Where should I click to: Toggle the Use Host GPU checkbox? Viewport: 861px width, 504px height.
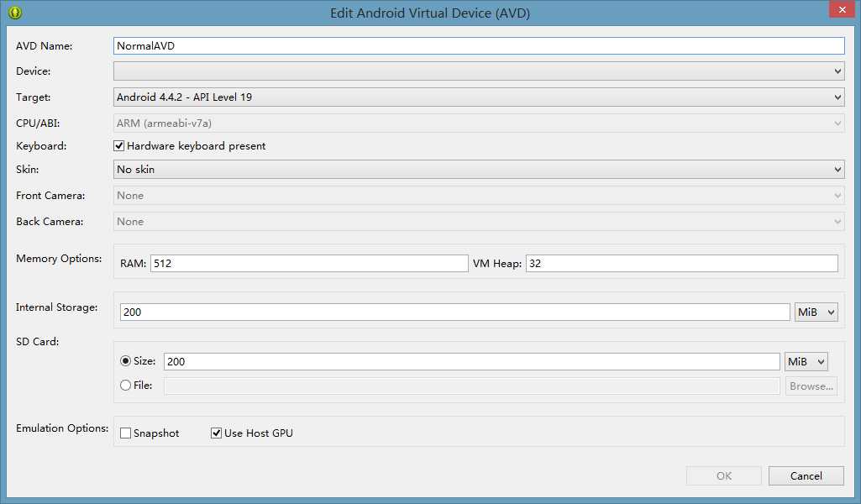click(217, 433)
